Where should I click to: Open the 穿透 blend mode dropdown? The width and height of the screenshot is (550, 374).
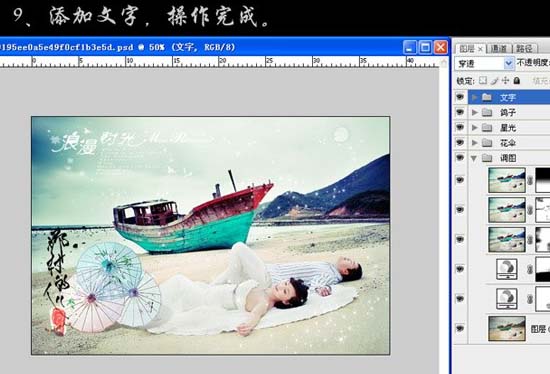pos(508,64)
